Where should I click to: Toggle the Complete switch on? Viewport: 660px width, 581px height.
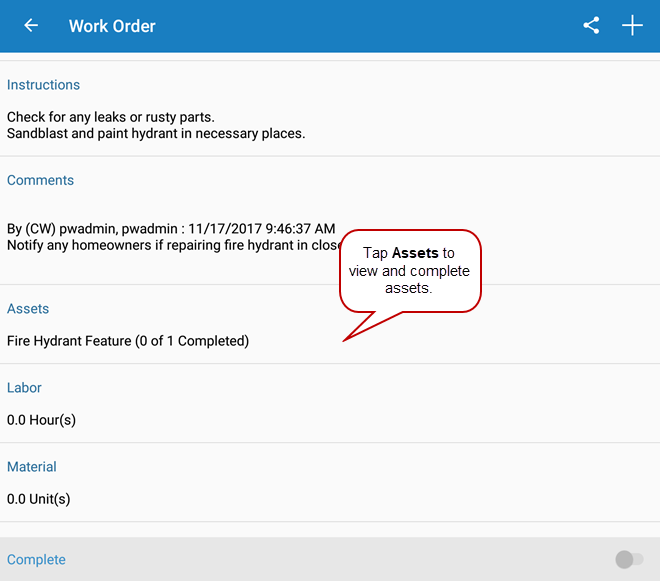(x=629, y=560)
